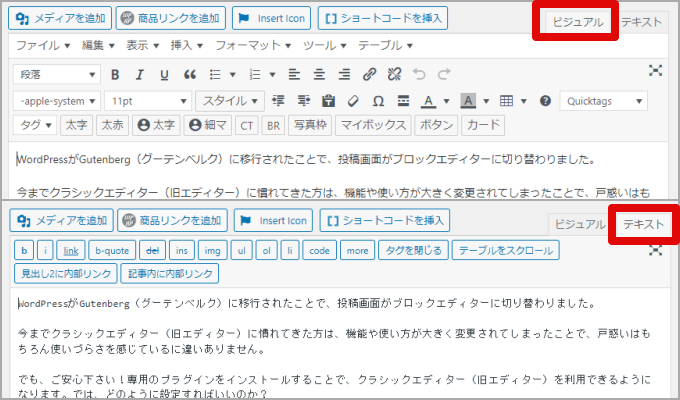Open the 表示 menu
680x400 pixels.
click(143, 45)
